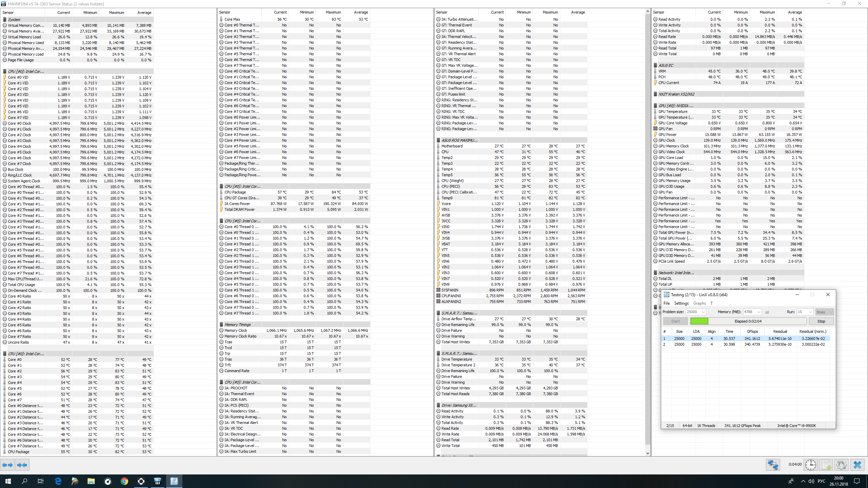The width and height of the screenshot is (868, 488).
Task: Open the Problem size dropdown in LinX
Action: (703, 312)
